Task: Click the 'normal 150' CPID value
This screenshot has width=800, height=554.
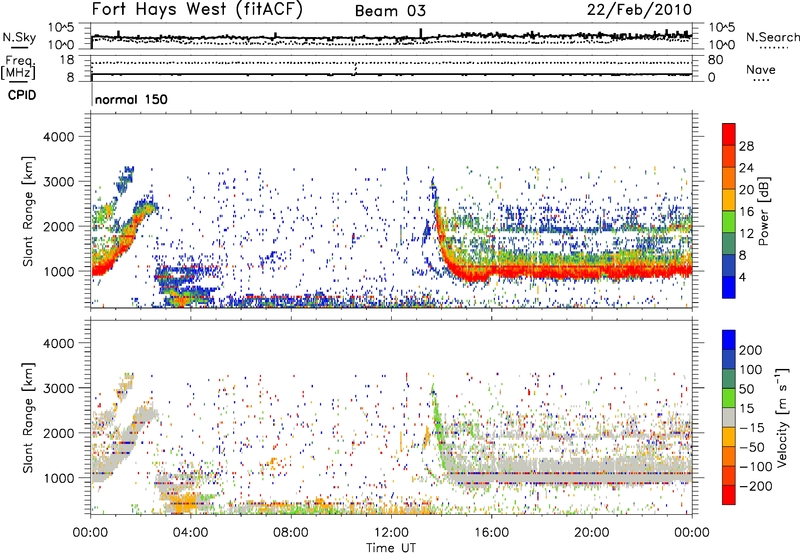Action: pyautogui.click(x=131, y=99)
